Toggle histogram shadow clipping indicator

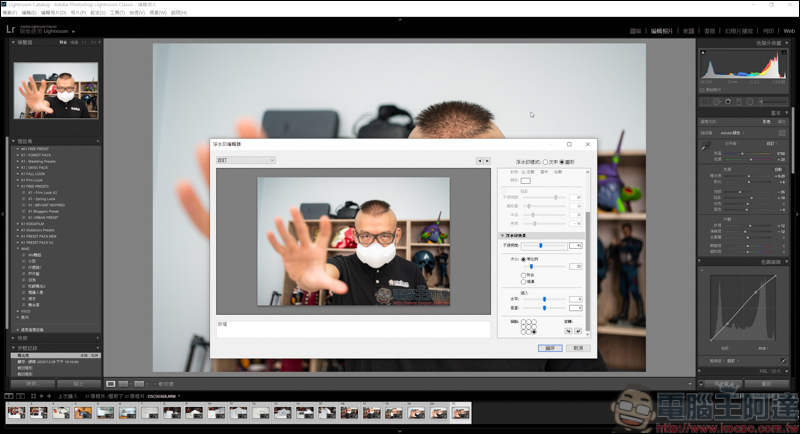(703, 53)
